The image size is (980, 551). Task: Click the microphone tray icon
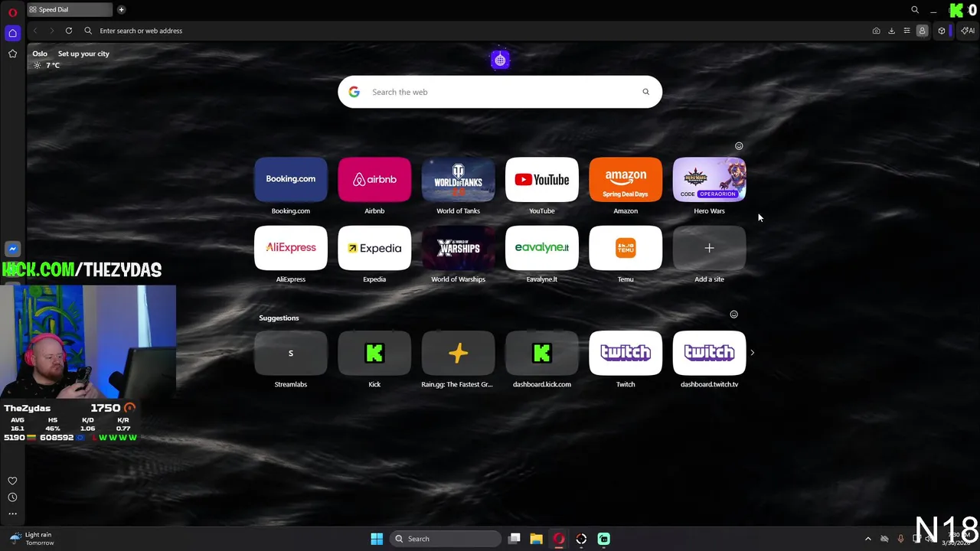click(x=900, y=539)
